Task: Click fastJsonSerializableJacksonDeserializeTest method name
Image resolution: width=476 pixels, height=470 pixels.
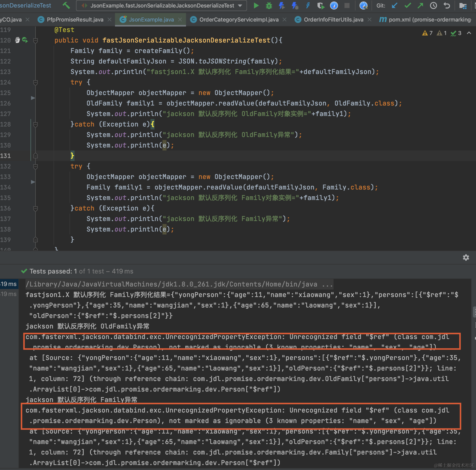Action: click(x=186, y=40)
